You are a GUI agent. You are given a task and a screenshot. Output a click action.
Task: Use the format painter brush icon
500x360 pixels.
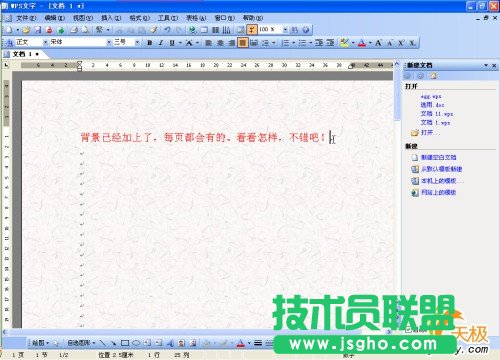(x=154, y=30)
